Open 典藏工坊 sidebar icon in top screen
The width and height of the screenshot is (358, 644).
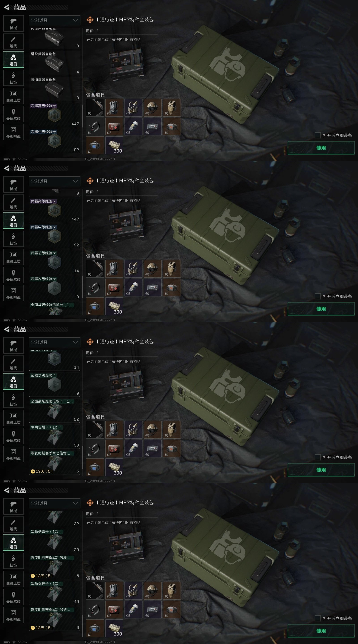(13, 96)
